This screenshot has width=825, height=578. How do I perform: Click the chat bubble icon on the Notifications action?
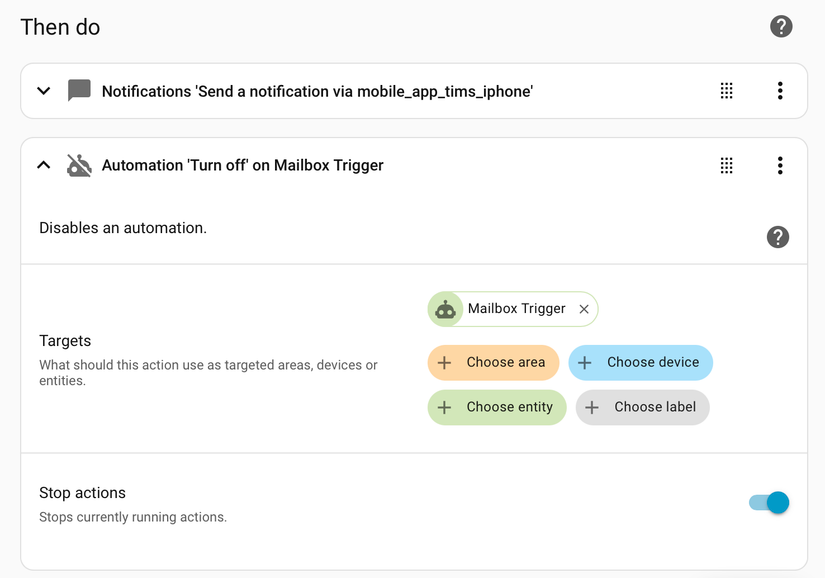pos(78,90)
